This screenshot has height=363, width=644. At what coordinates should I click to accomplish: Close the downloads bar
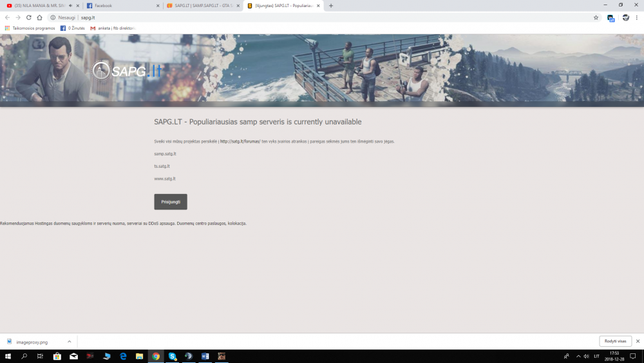638,341
